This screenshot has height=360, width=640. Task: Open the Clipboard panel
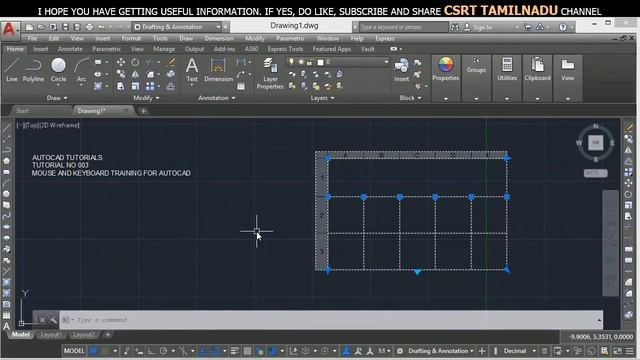pos(538,69)
